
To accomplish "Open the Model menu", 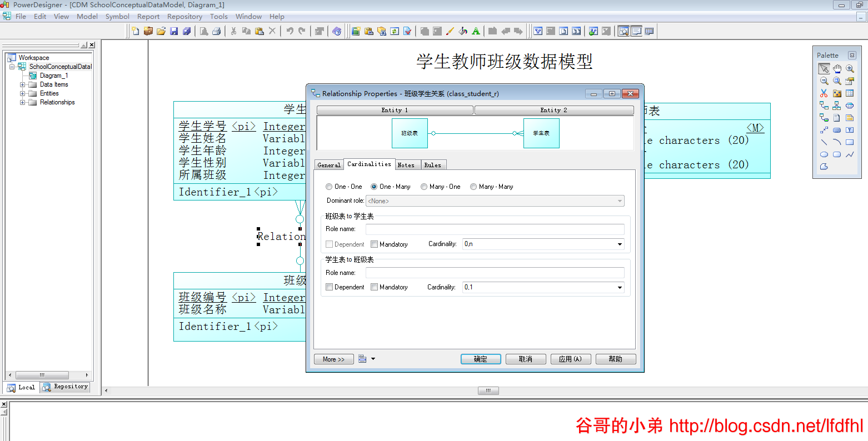I will click(x=87, y=17).
